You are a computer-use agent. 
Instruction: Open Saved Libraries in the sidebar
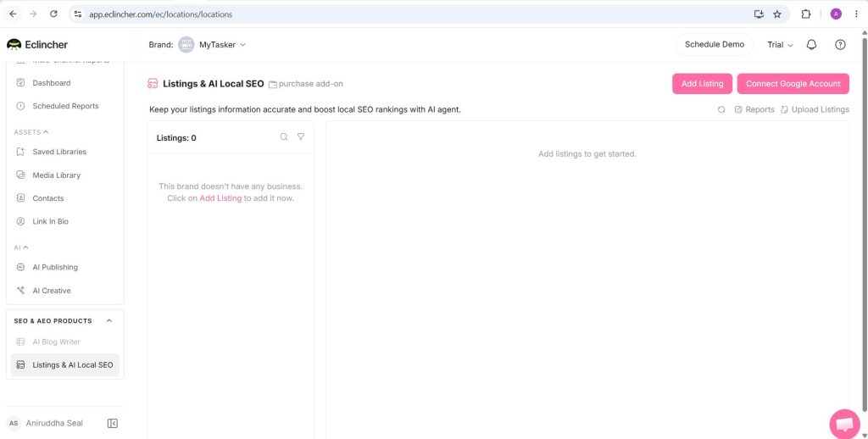point(59,152)
